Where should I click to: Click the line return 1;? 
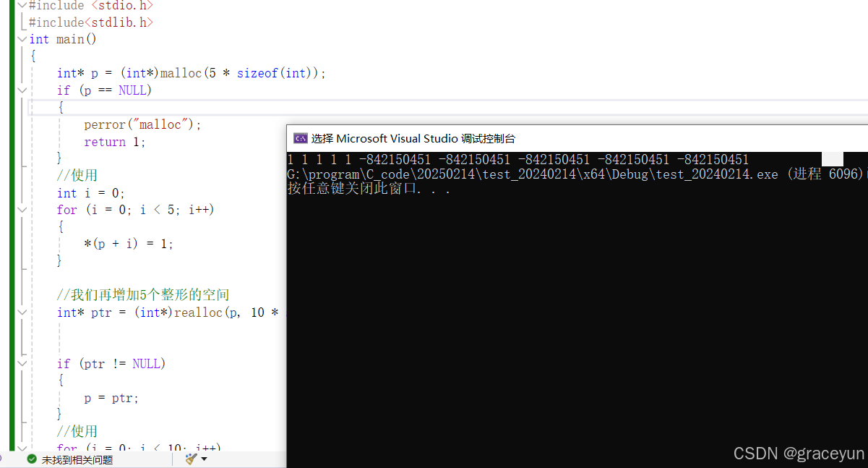click(115, 142)
